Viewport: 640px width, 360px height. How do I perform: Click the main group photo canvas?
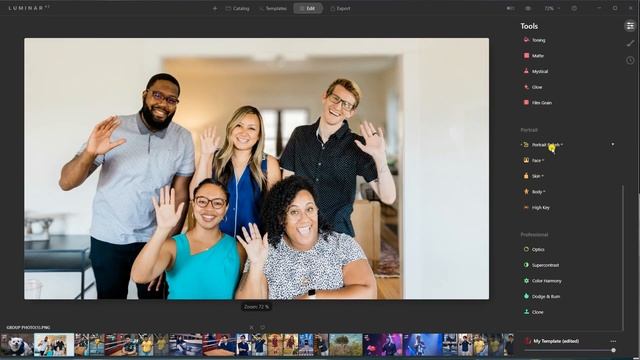(x=256, y=169)
